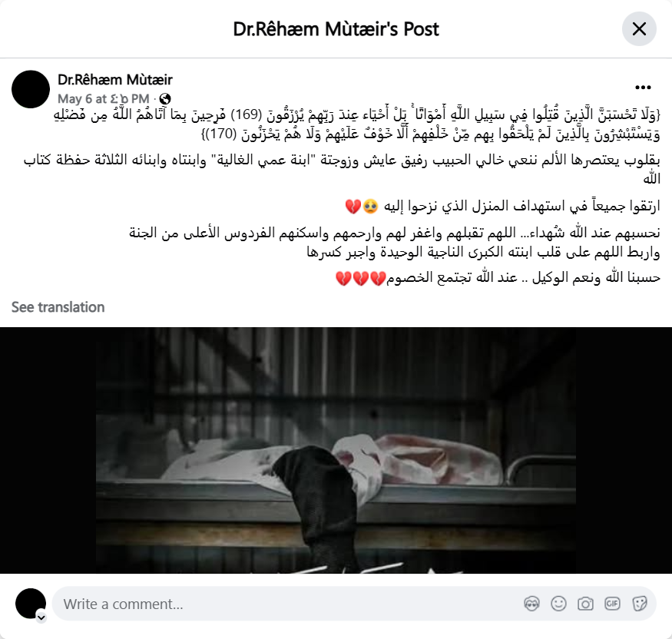The height and width of the screenshot is (639, 672).
Task: Click the post line with crying emoji
Action: tap(502, 206)
